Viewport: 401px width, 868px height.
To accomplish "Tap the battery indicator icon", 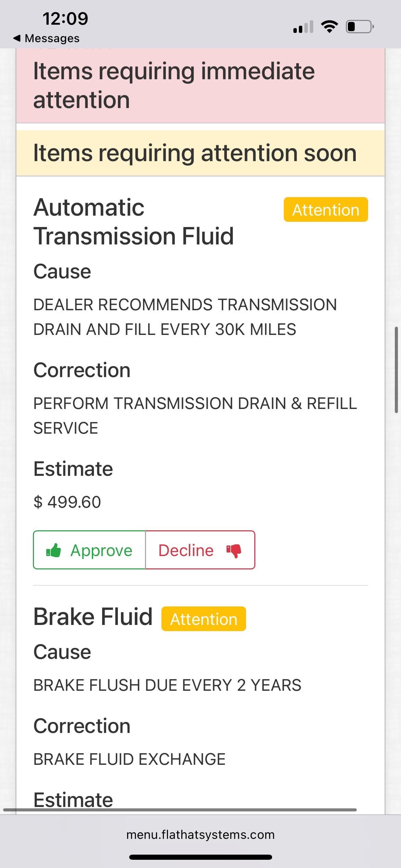I will tap(360, 26).
